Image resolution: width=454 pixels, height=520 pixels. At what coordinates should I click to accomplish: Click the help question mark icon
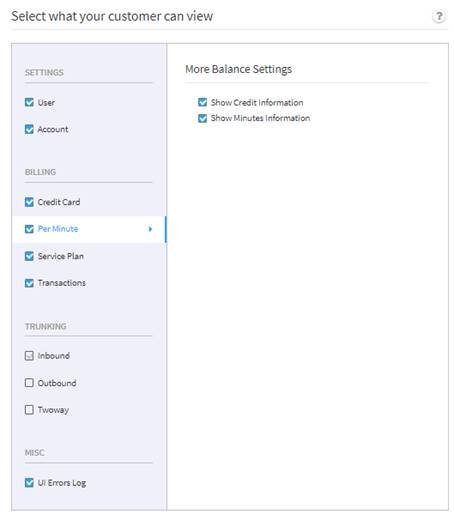[439, 16]
